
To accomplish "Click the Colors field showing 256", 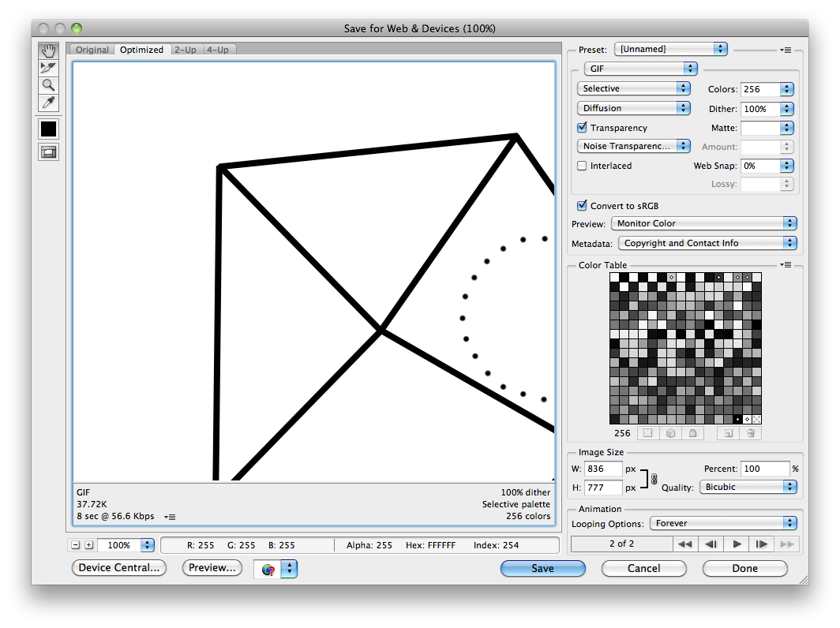I will (x=760, y=89).
